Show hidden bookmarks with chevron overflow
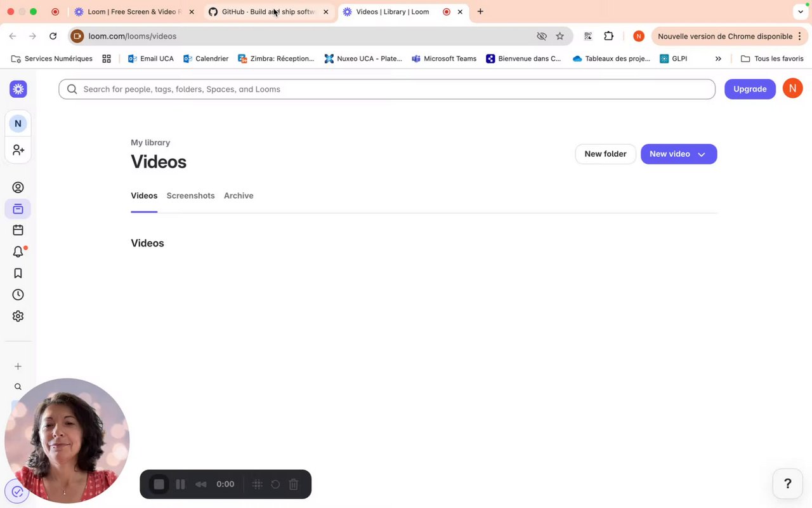 pyautogui.click(x=718, y=58)
